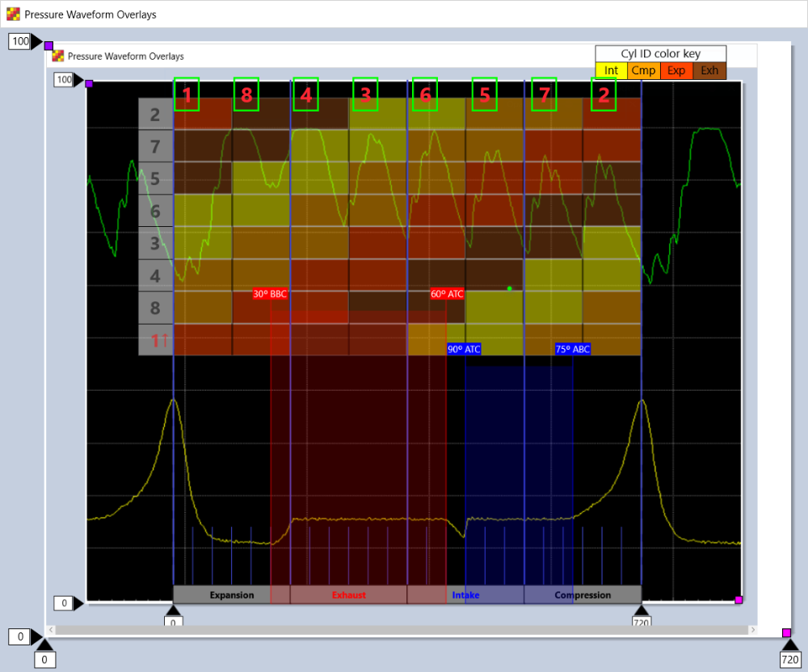Click green-boxed cylinder 1 in firing order row
Image resolution: width=808 pixels, height=672 pixels.
pos(187,94)
